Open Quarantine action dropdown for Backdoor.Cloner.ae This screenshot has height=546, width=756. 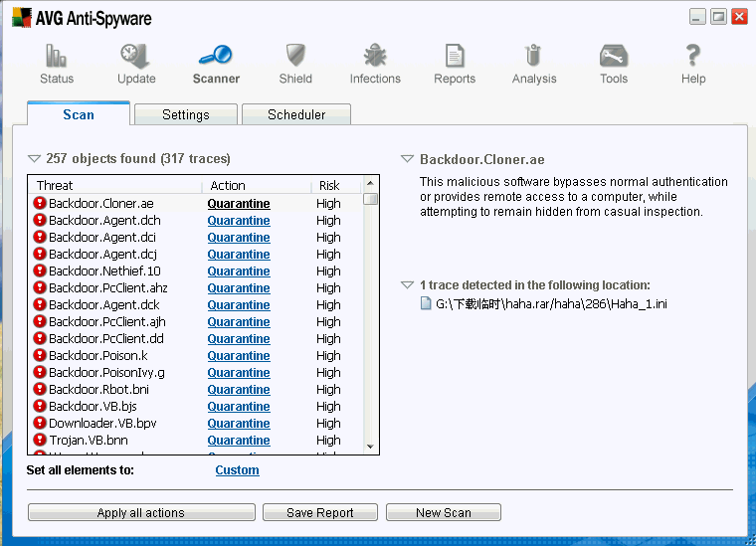pos(239,203)
